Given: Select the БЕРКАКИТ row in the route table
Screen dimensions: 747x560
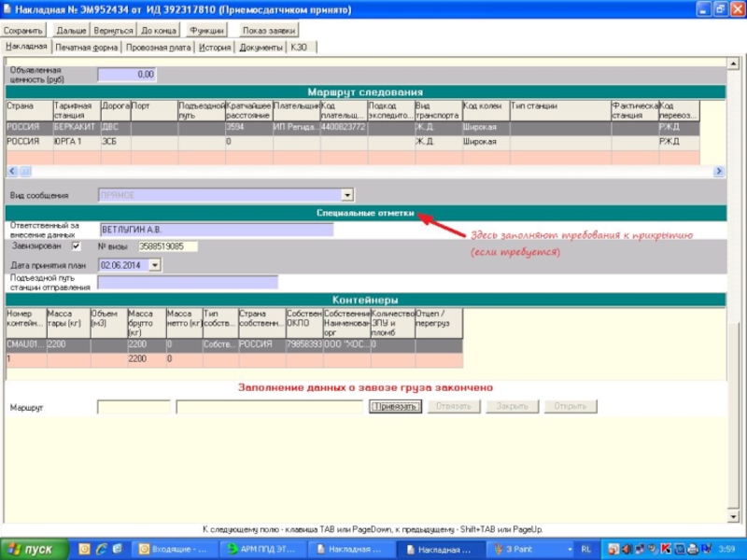Looking at the screenshot, I should [74, 126].
